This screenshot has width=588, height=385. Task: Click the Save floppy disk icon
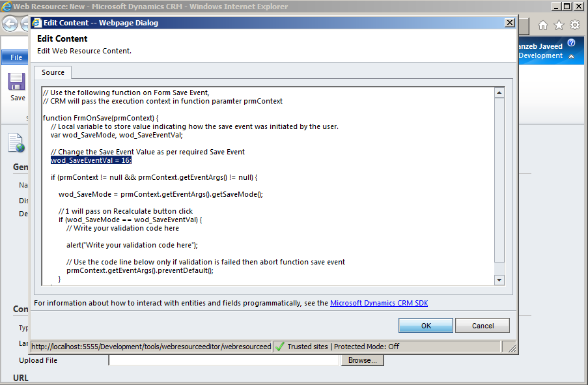click(16, 81)
